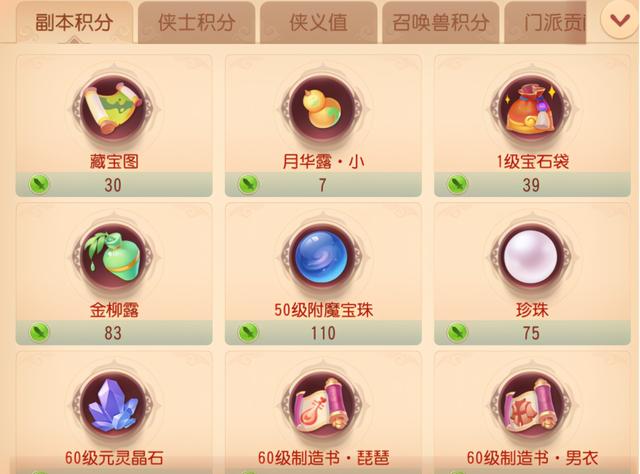The width and height of the screenshot is (640, 474).
Task: Switch to the 侠士积分 tab
Action: [196, 22]
